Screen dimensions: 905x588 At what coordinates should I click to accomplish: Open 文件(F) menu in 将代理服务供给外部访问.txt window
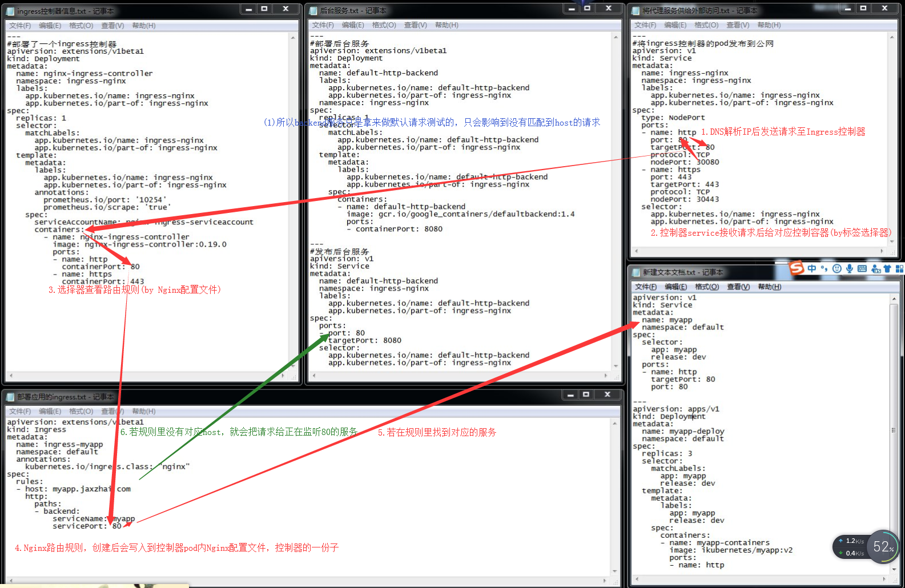click(x=645, y=25)
